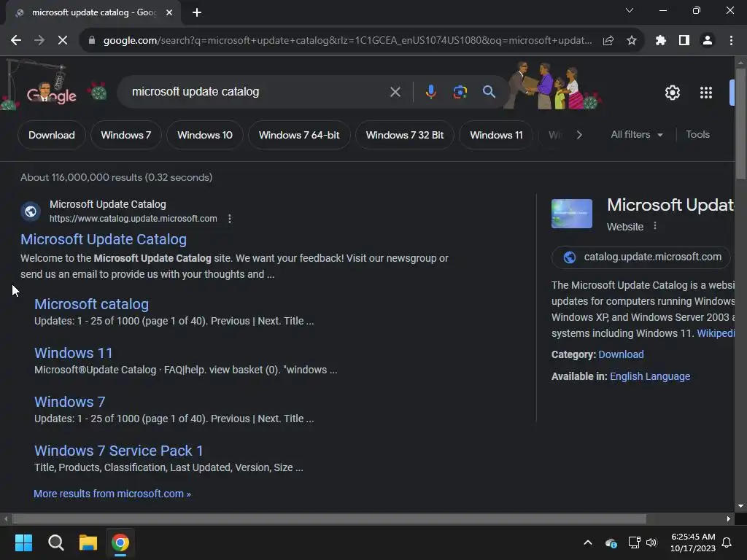Click the vertical scrollbar thumb
747x560 pixels.
pyautogui.click(x=740, y=124)
